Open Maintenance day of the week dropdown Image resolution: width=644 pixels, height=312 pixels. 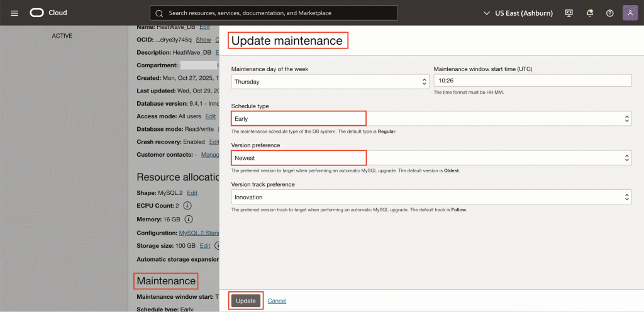330,82
